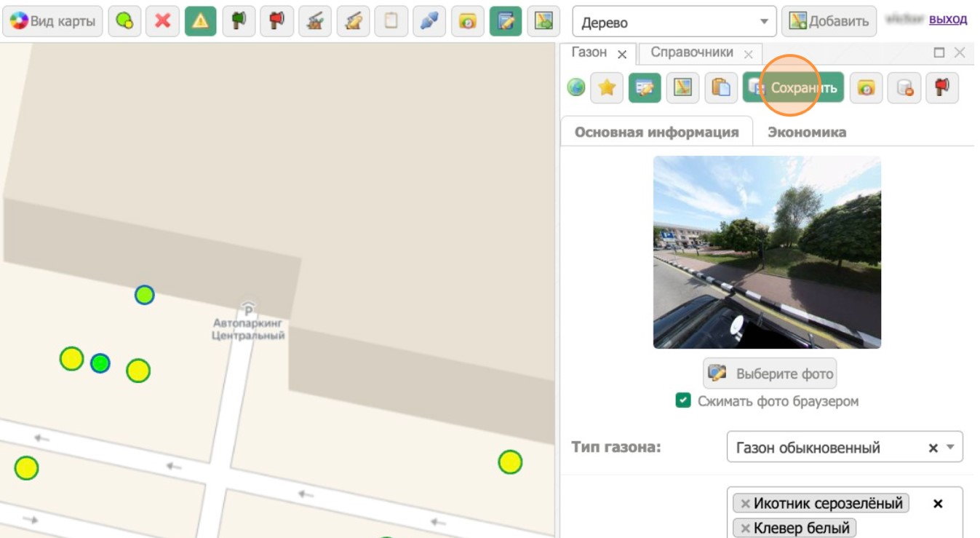Click the copy-paste clipboard icon in panel
980x538 pixels.
click(721, 88)
